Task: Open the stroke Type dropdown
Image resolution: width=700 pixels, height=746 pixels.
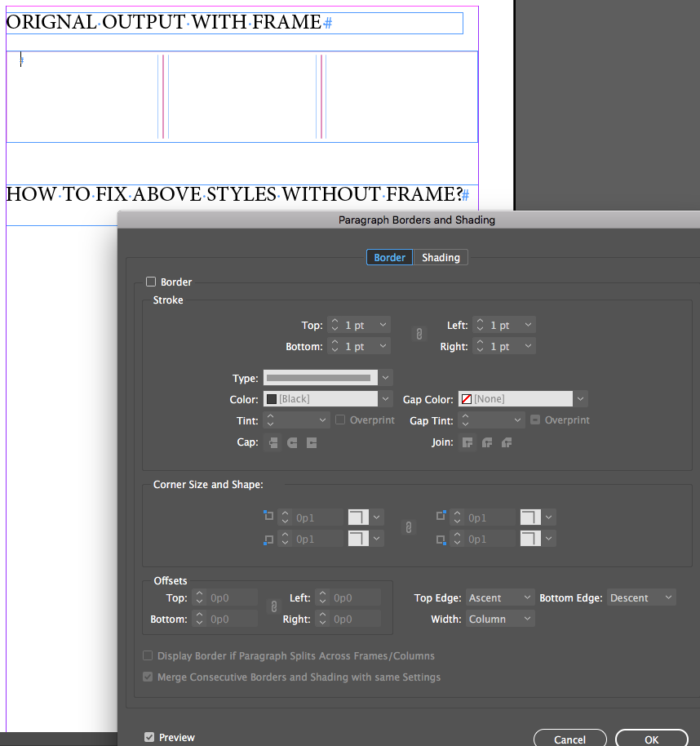Action: point(384,377)
